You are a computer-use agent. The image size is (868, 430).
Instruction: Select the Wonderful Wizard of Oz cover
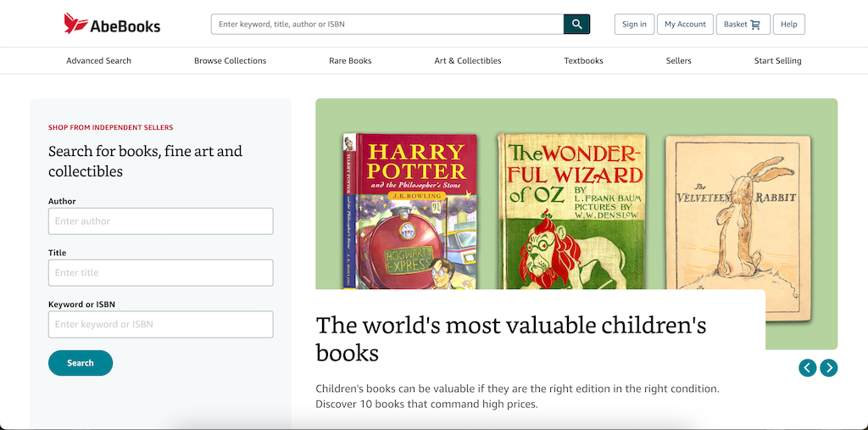(572, 212)
